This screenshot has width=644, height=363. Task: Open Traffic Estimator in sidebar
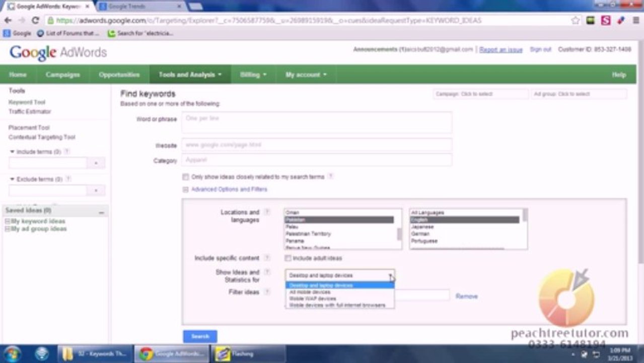[x=30, y=111]
